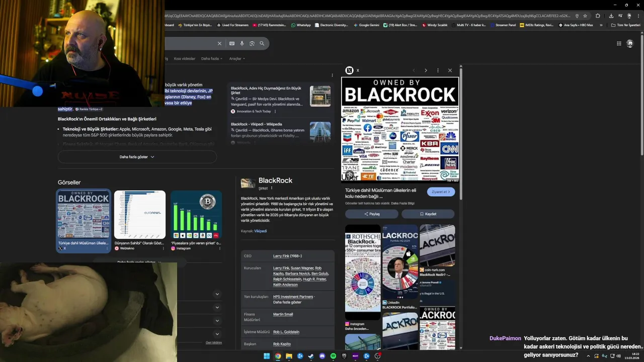Viewport: 644px width, 362px height.
Task: Open Chrome extensions puzzle icon
Action: 598,16
